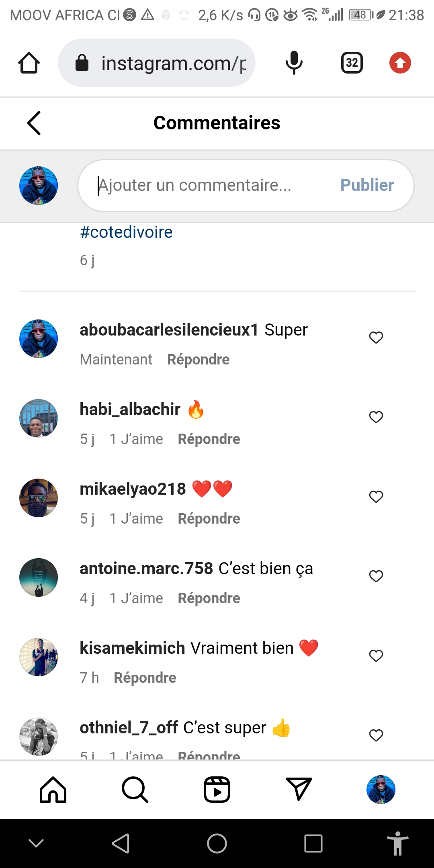Open the Instagram search tab
The image size is (434, 868).
click(135, 790)
